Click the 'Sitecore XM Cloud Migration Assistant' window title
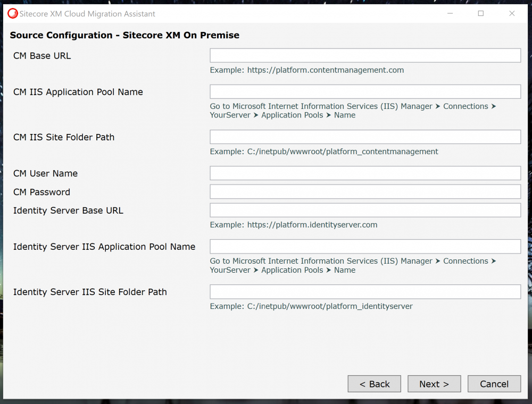Image resolution: width=532 pixels, height=404 pixels. pos(87,14)
